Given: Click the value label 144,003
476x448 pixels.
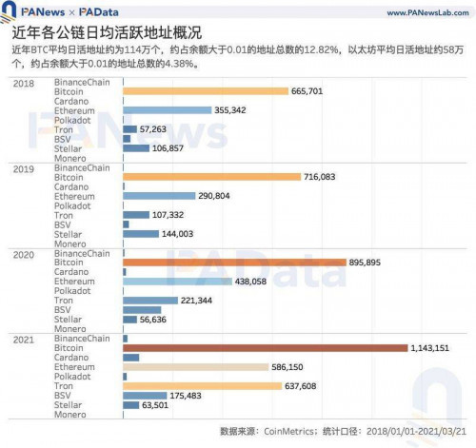Looking at the screenshot, I should 177,234.
